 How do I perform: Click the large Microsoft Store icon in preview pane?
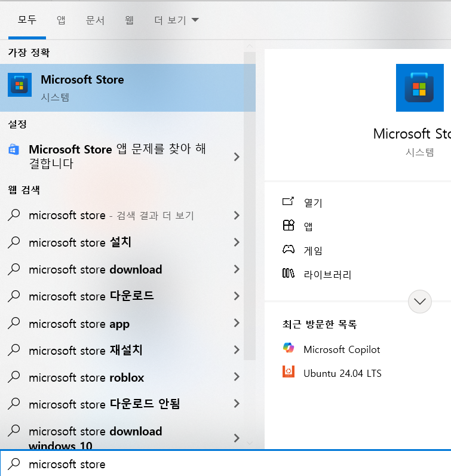tap(420, 88)
